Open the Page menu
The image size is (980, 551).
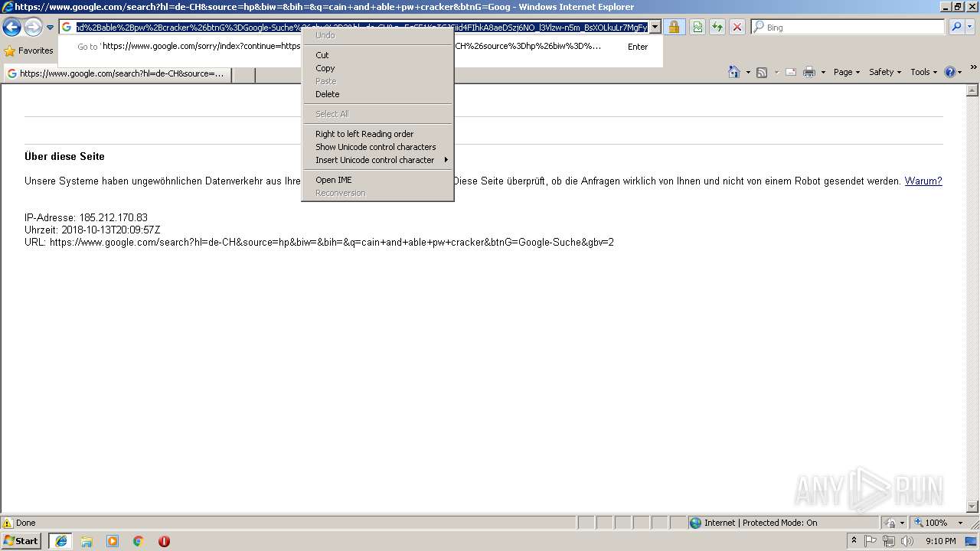point(847,72)
